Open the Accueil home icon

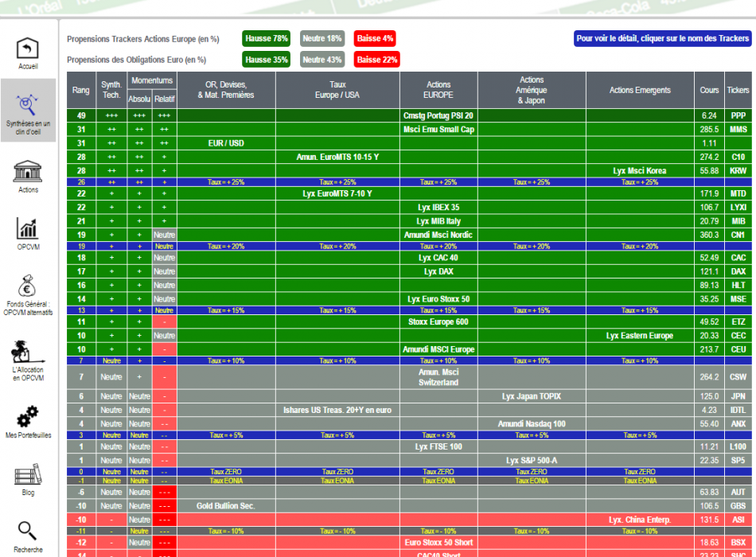28,49
